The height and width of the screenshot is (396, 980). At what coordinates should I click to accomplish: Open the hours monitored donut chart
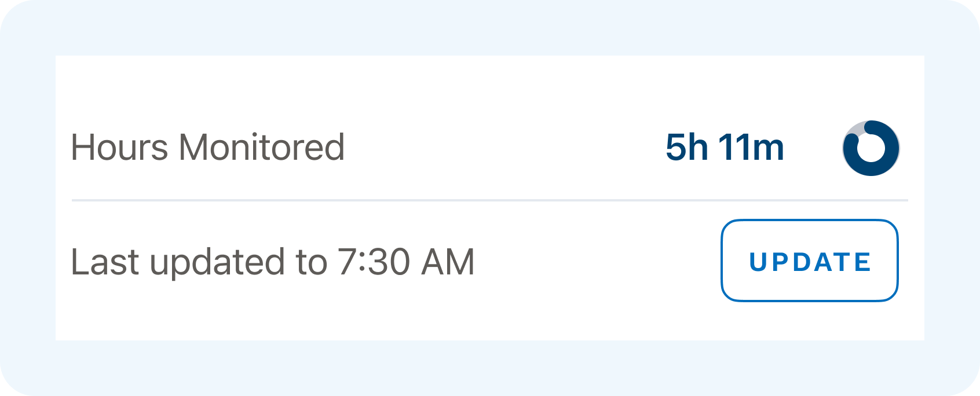coord(871,148)
